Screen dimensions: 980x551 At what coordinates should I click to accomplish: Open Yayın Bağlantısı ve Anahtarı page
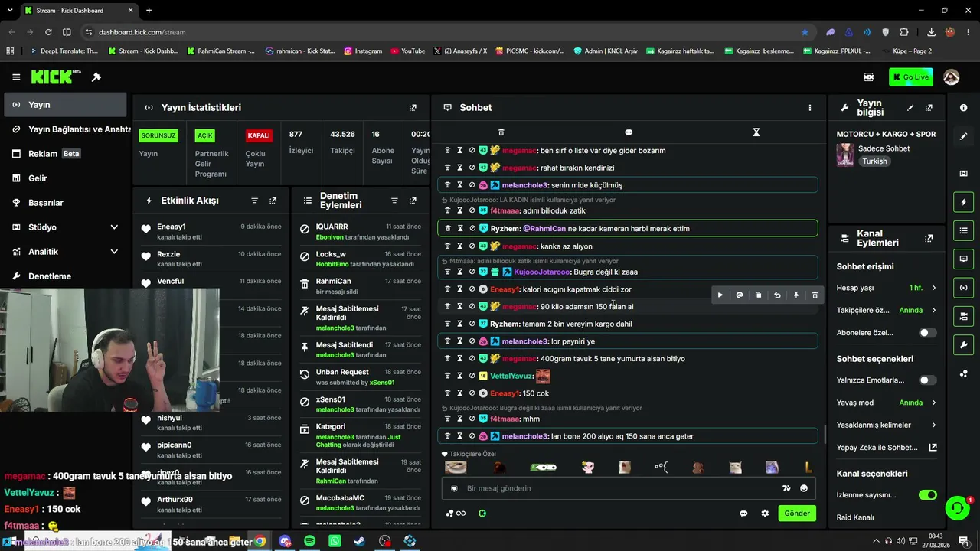pyautogui.click(x=67, y=129)
